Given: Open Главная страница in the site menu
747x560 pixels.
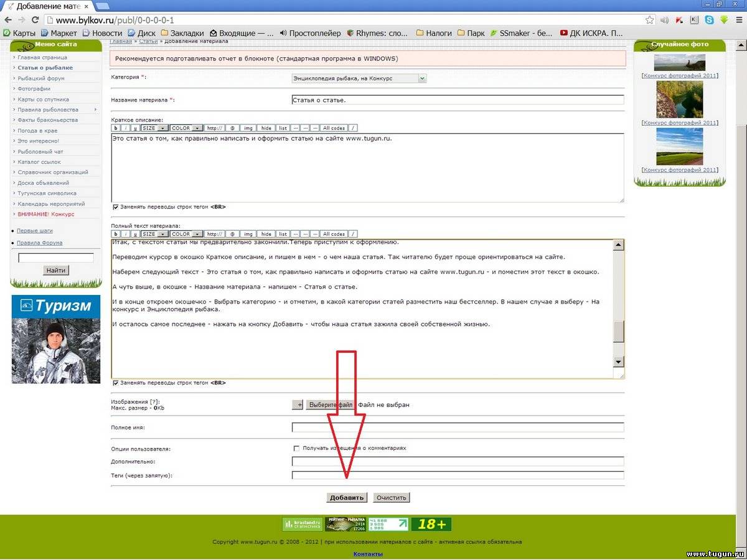Looking at the screenshot, I should [42, 57].
